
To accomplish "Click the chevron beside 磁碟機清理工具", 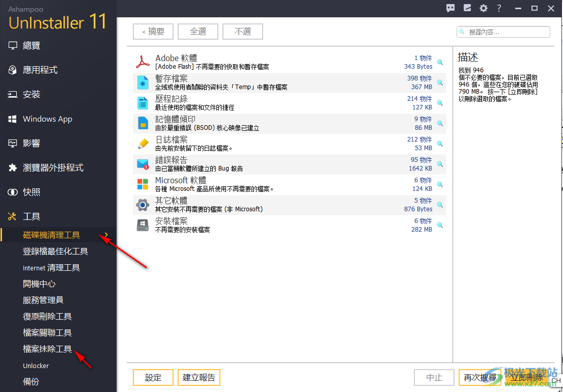I will point(106,235).
